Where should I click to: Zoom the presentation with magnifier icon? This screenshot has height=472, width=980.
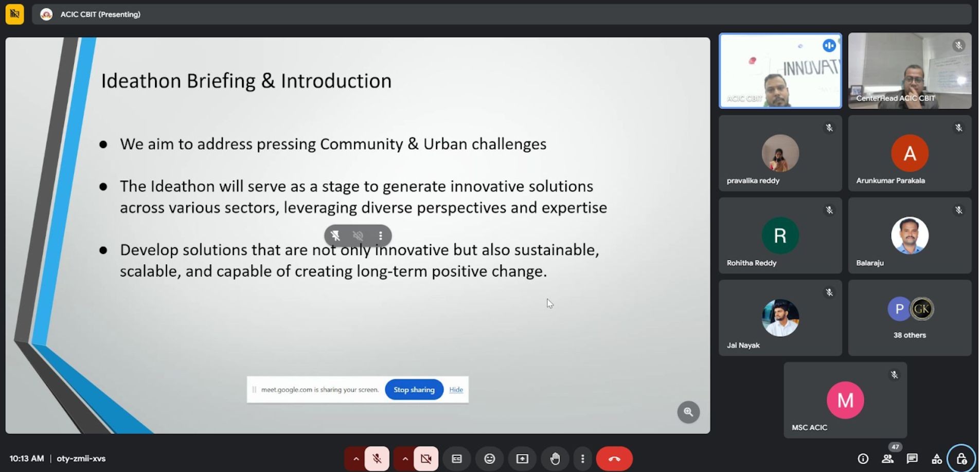[688, 412]
